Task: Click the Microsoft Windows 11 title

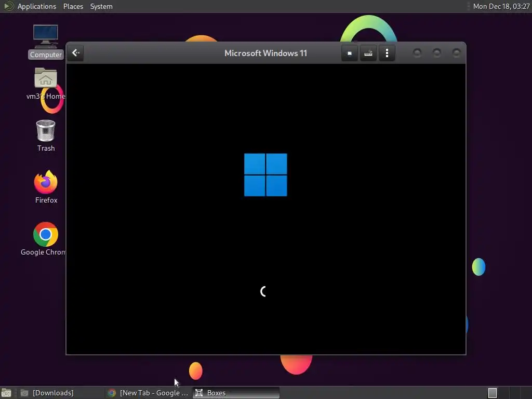Action: click(x=265, y=54)
